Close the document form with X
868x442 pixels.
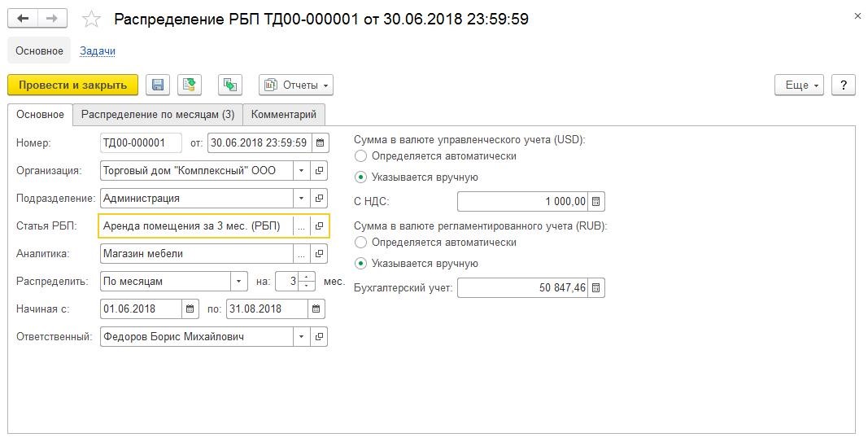point(857,16)
